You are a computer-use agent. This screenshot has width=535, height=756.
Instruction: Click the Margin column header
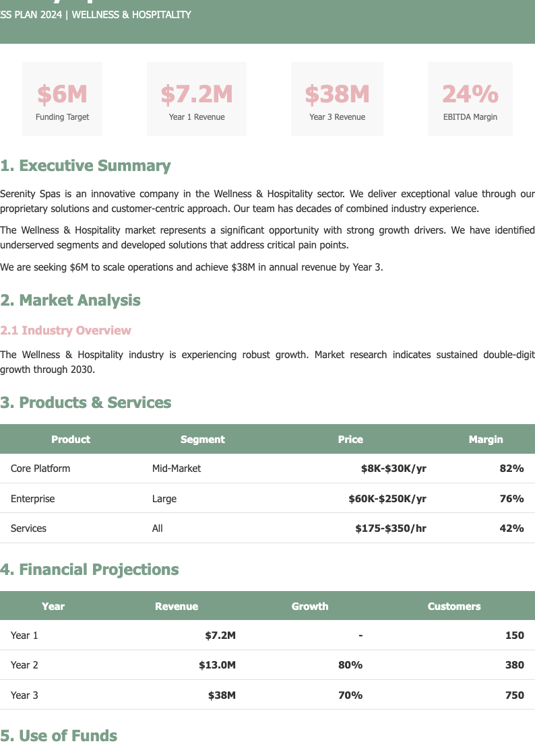[486, 440]
